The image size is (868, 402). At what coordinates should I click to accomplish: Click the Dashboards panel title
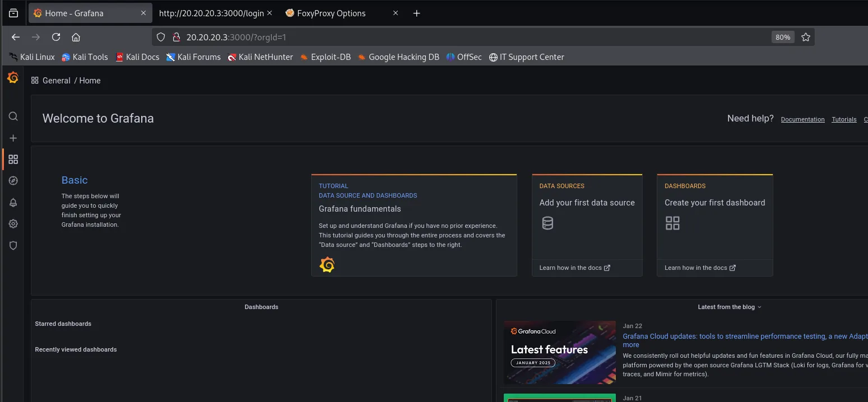coord(261,307)
